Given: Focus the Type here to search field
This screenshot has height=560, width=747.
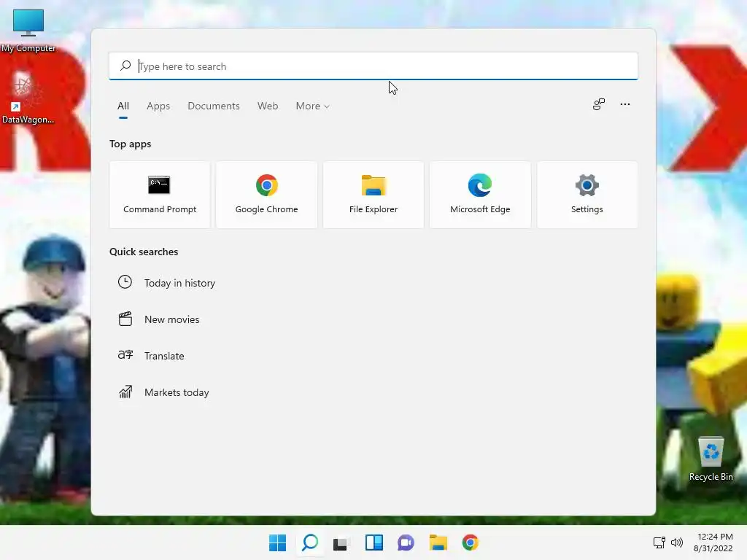Looking at the screenshot, I should [373, 66].
